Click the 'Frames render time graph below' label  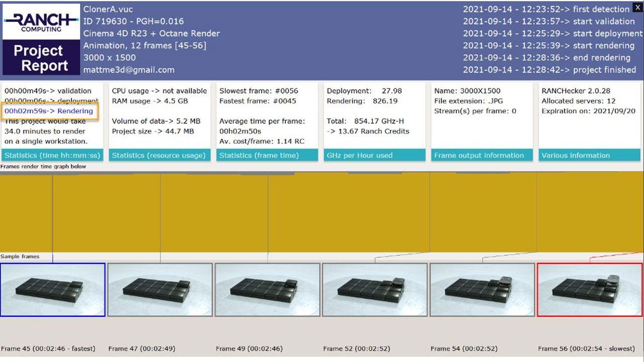tap(43, 166)
